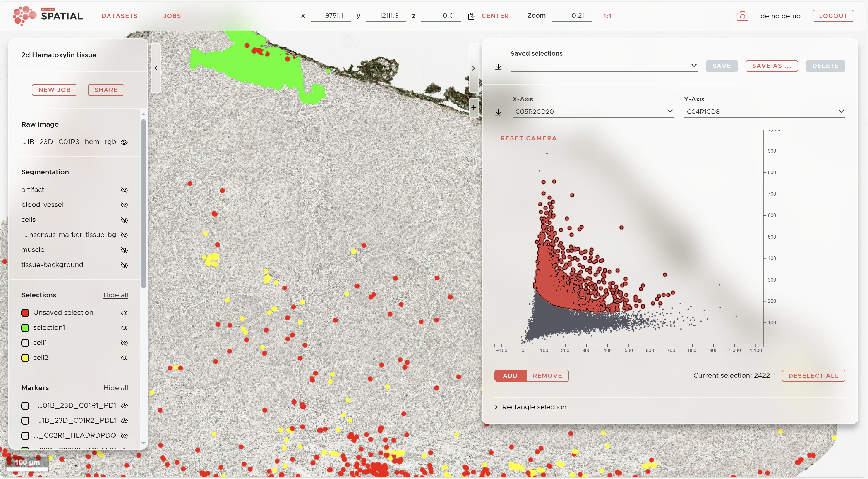Viewport: 868px width, 479px height.
Task: Open the Datasets menu
Action: tap(120, 16)
